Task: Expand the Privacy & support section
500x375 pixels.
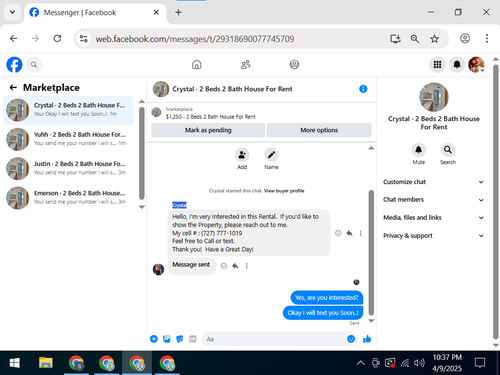Action: (x=433, y=236)
